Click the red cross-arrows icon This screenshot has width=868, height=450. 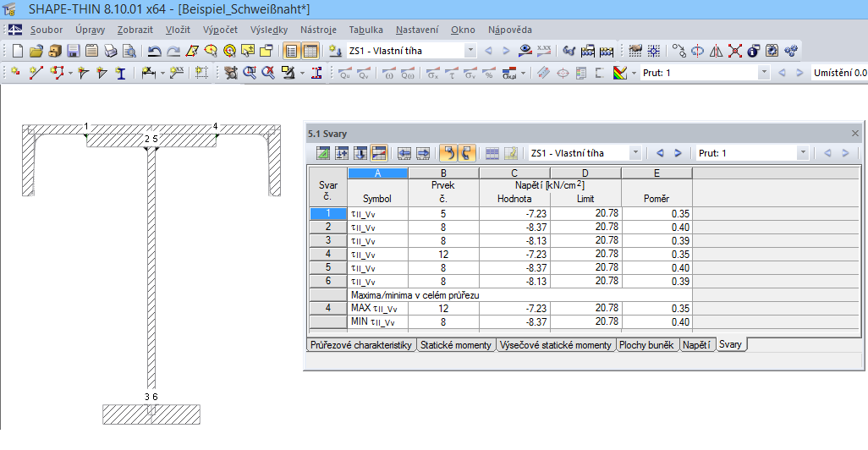point(735,51)
